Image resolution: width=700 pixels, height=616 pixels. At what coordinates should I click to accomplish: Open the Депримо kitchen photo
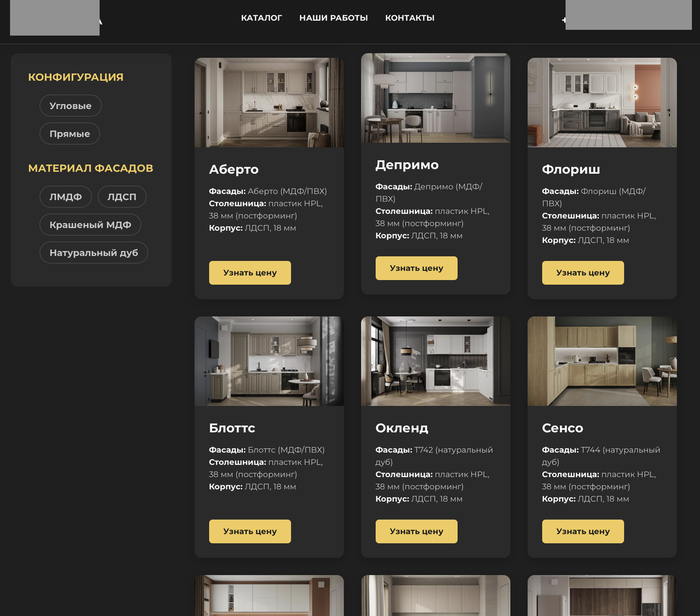click(x=435, y=98)
